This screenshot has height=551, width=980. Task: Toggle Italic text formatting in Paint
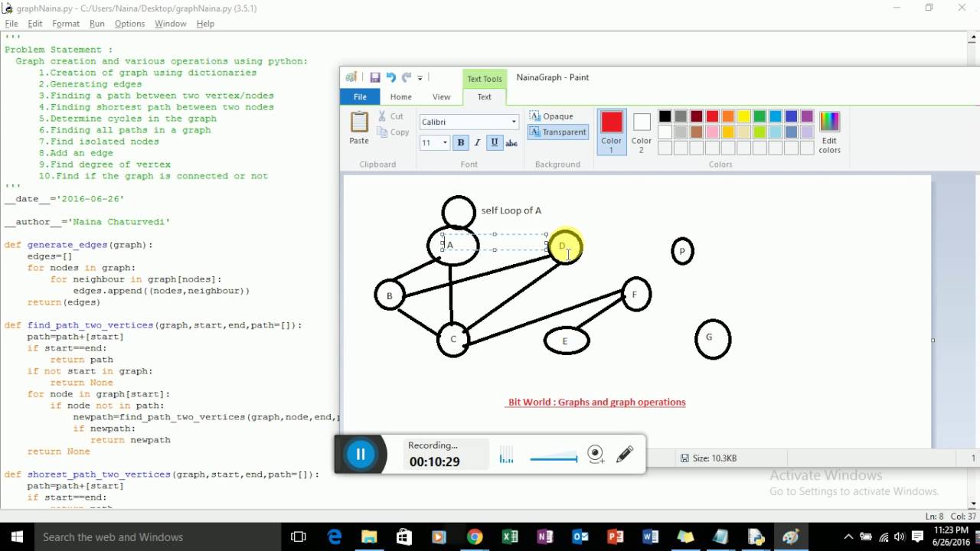[478, 142]
